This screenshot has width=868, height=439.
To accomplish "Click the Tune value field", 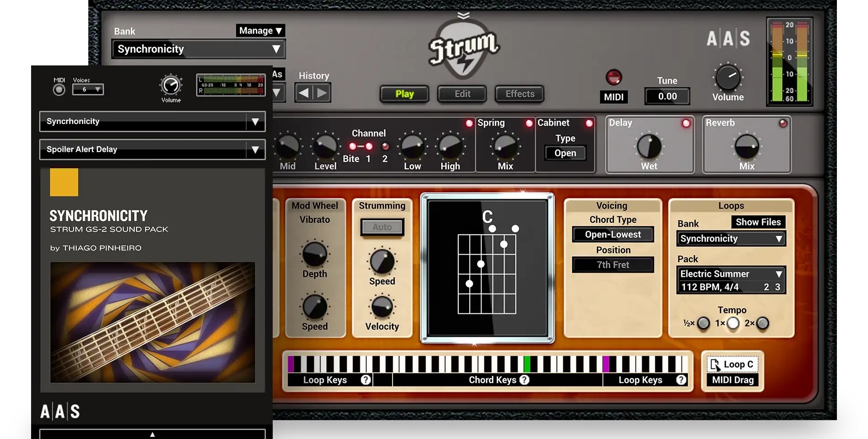I will [667, 96].
